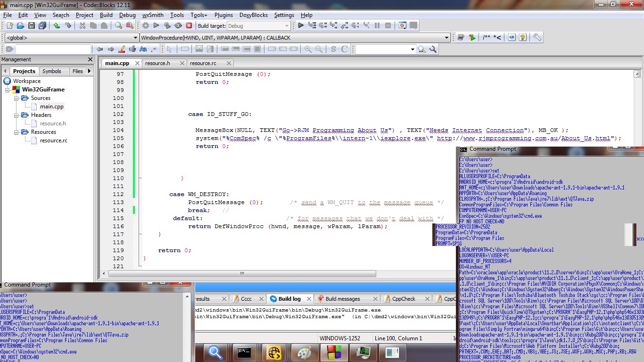
Task: Open the Paint palette icon in the taskbar
Action: 305,352
